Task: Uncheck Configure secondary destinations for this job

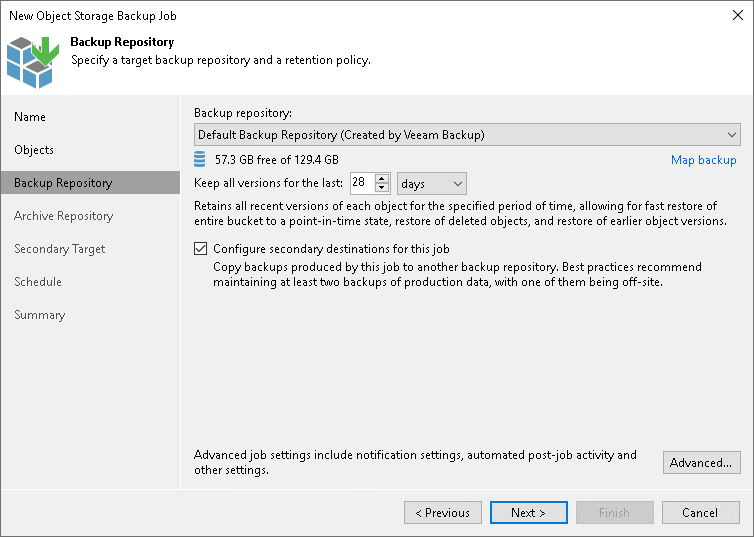Action: (201, 249)
